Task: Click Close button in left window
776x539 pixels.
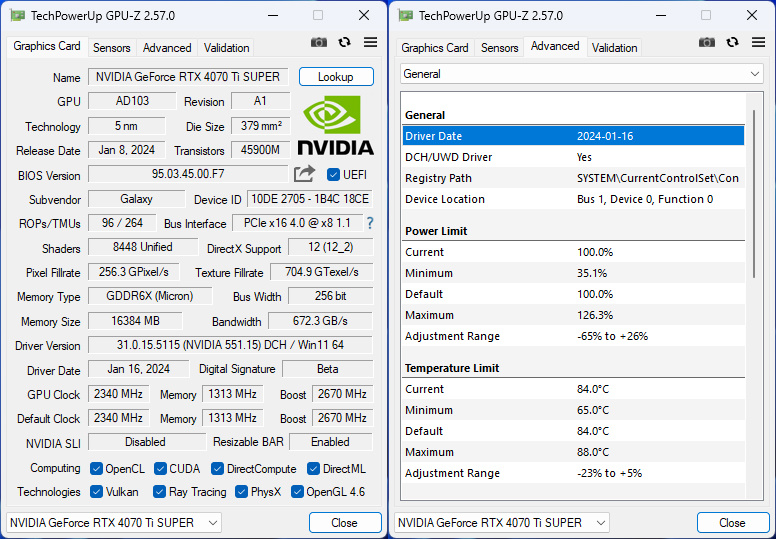Action: tap(345, 523)
